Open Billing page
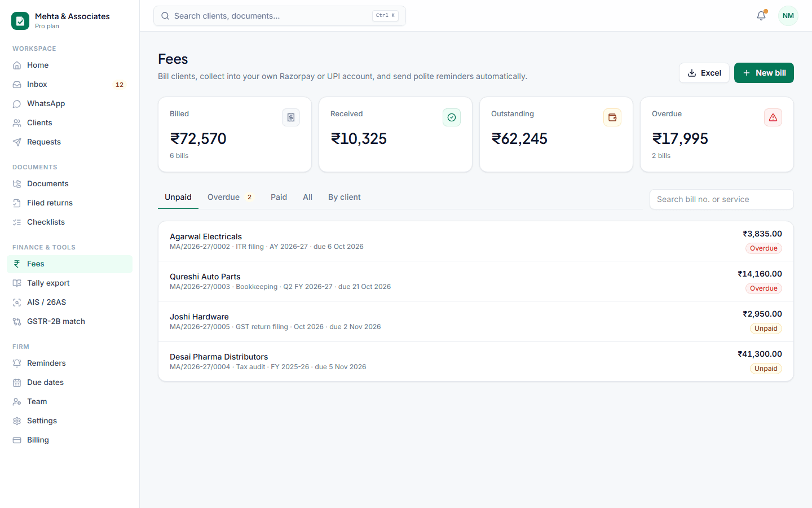812x508 pixels. (70, 440)
